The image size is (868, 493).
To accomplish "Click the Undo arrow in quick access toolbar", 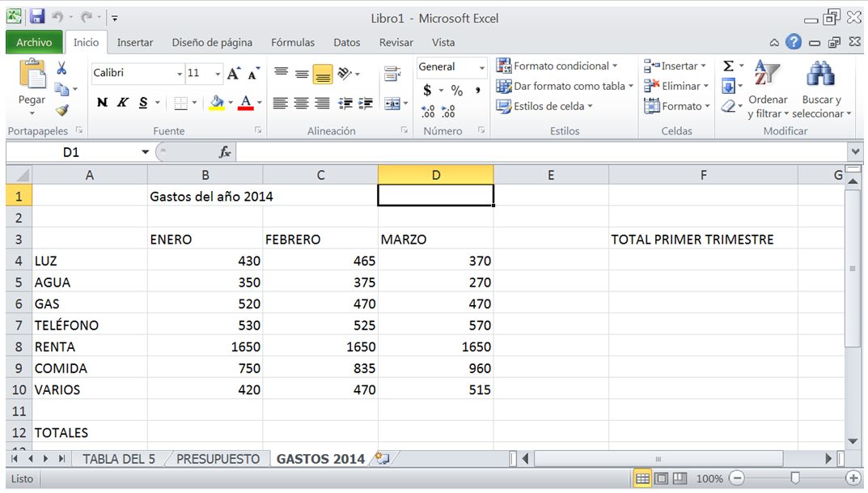I will click(x=57, y=17).
